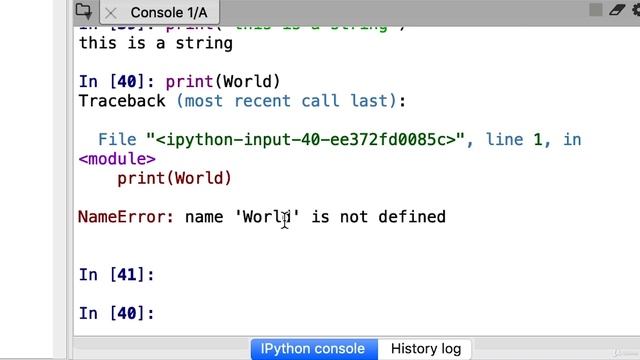Switch to the IPython console tab

point(314,349)
